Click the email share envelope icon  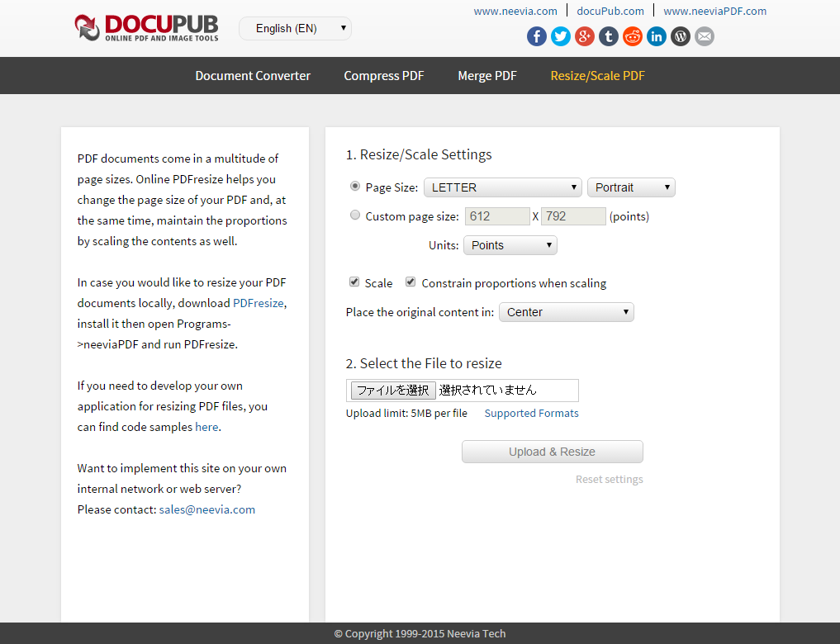pyautogui.click(x=705, y=36)
